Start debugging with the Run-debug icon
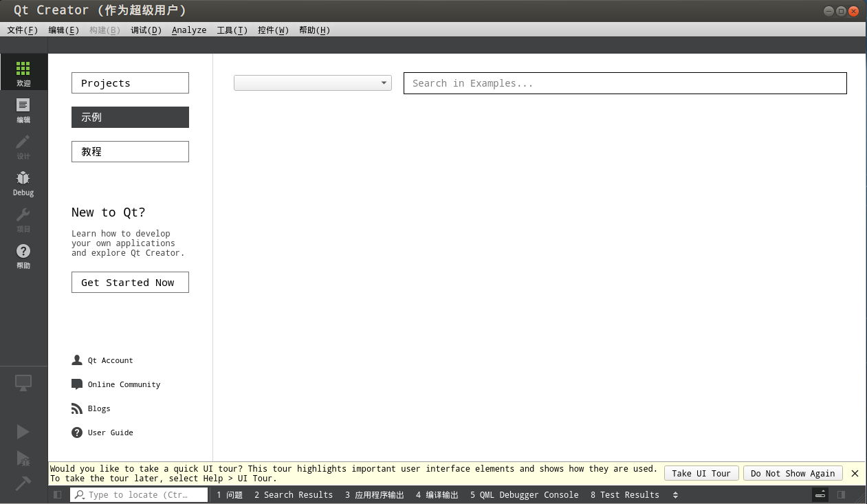Screen dimensions: 867x504 pos(23,458)
